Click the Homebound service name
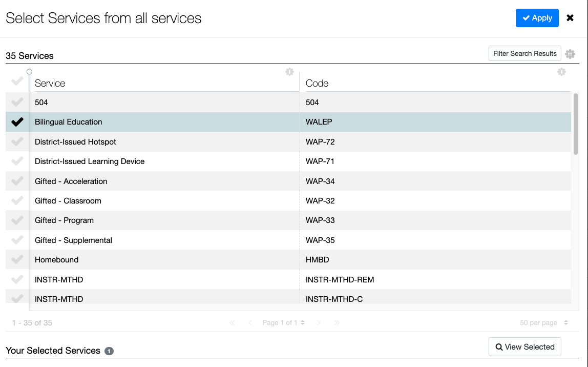Screen dimensions: 588x367 57,260
